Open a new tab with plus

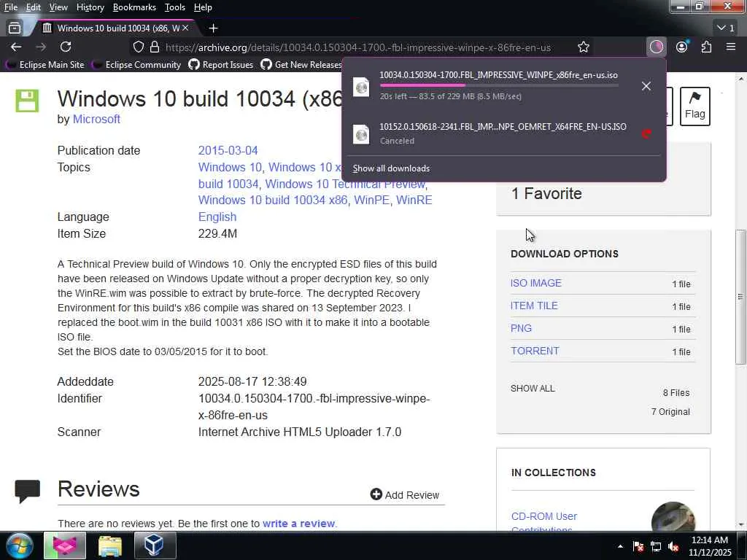tap(214, 28)
